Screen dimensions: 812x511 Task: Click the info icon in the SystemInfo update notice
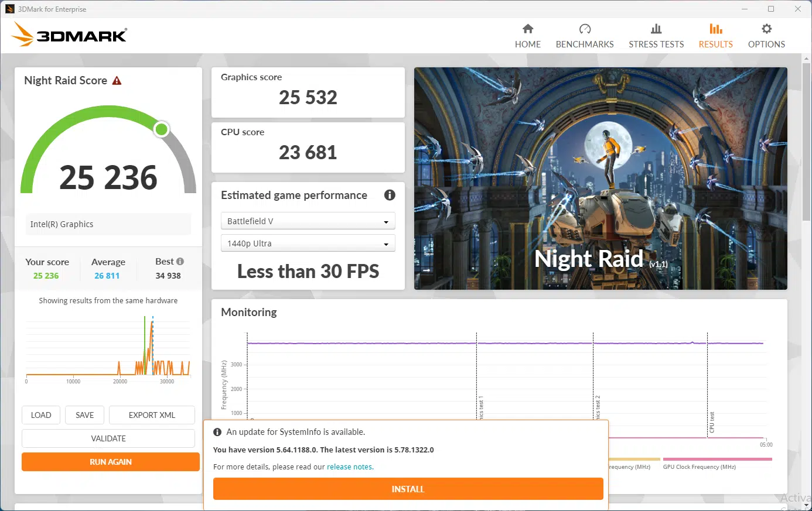tap(217, 432)
